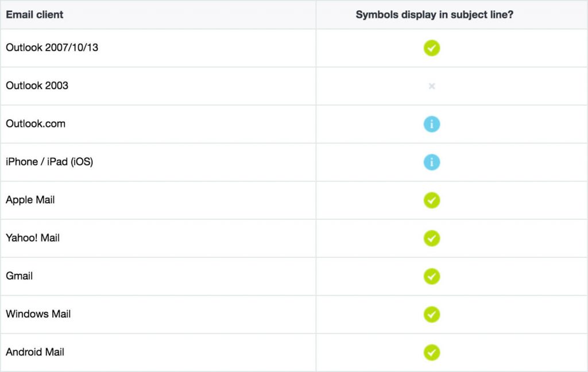The width and height of the screenshot is (588, 372).
Task: Click the Email client column header
Action: pyautogui.click(x=34, y=14)
